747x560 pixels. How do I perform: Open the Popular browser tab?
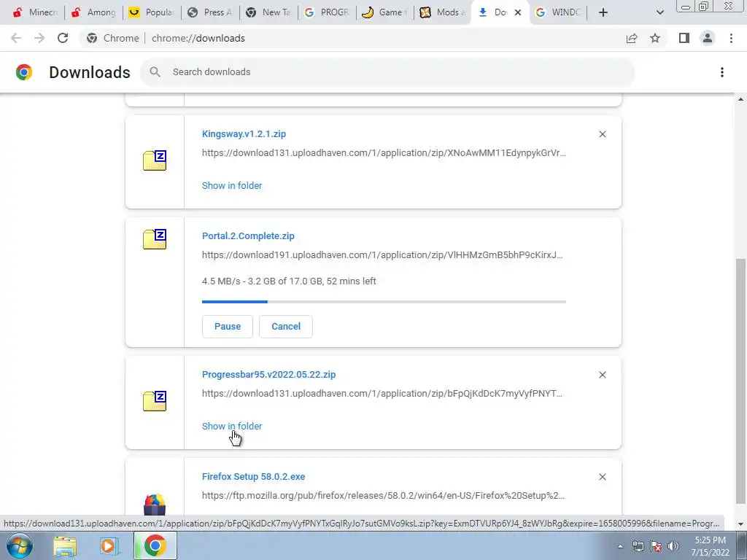pos(152,12)
